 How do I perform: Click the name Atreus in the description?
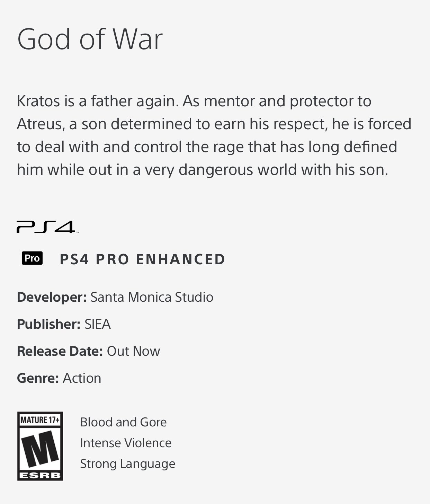coord(40,124)
